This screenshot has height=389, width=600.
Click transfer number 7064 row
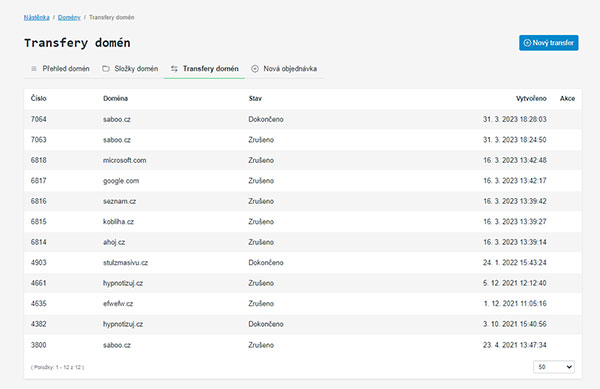(303, 119)
